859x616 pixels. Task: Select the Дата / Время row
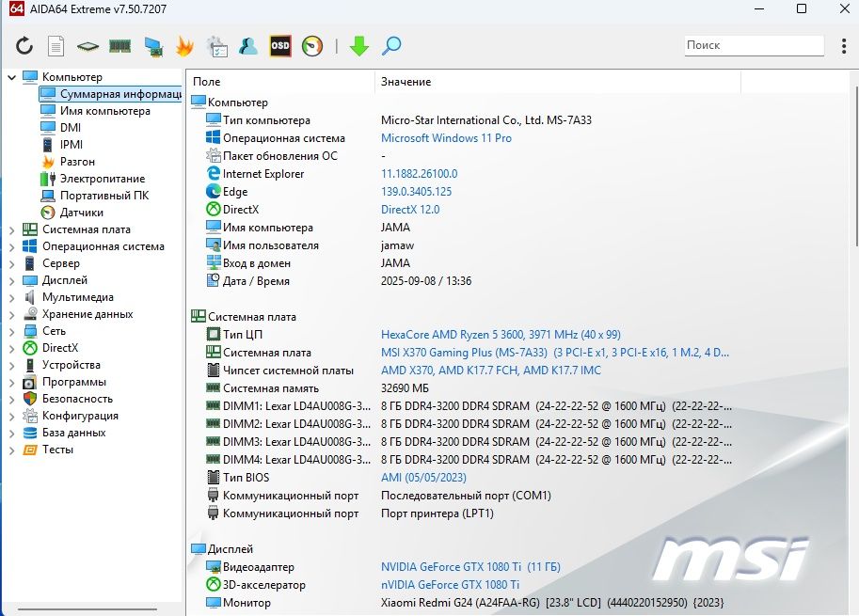(466, 281)
